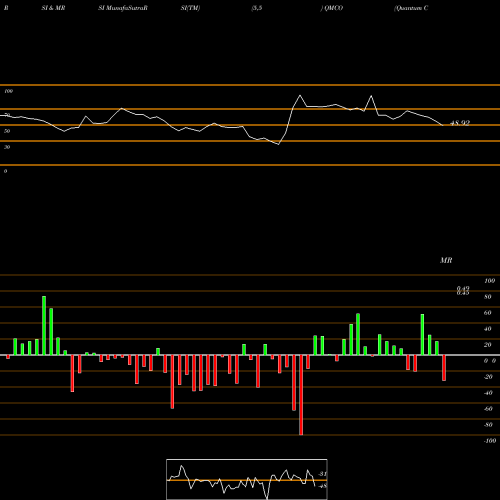This screenshot has width=500, height=500.
Task: Click the RSI axis label 0
Action: (x=5, y=171)
